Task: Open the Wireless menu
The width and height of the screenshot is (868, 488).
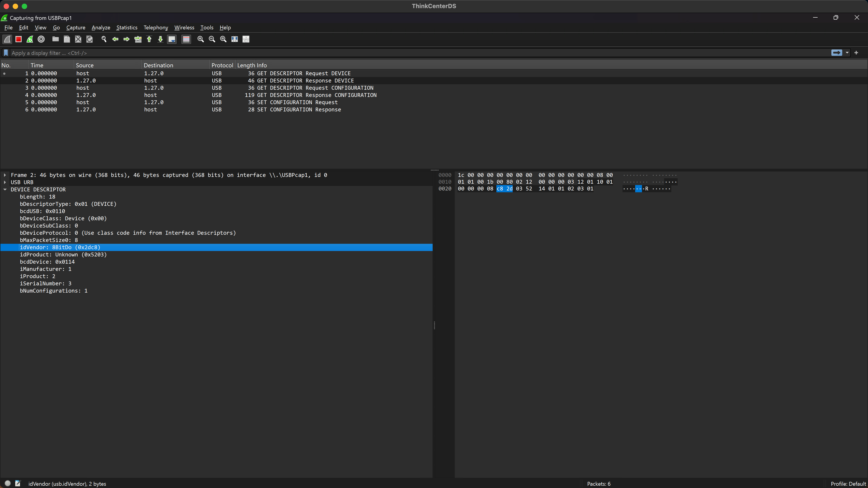Action: (184, 28)
